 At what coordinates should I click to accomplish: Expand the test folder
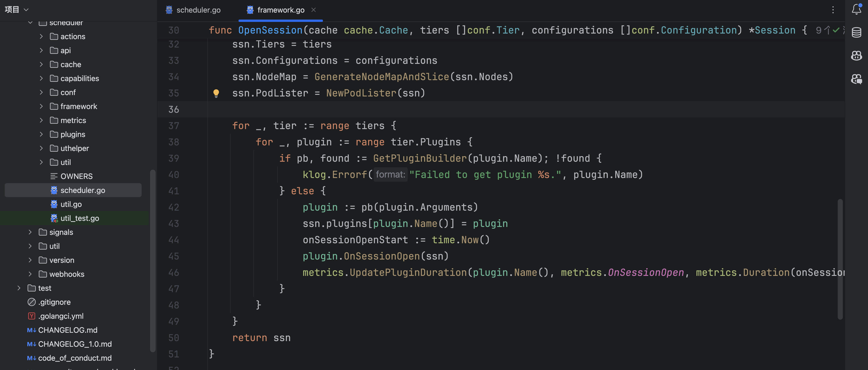tap(19, 288)
